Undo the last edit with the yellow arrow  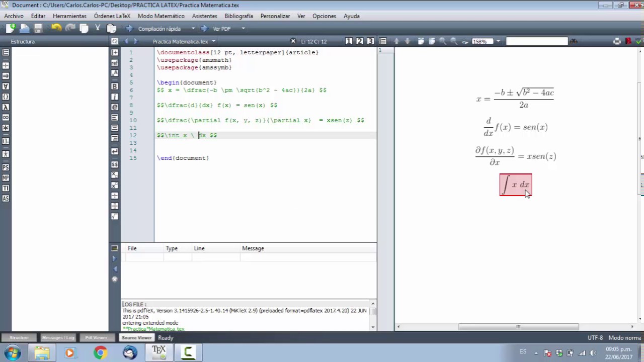(x=56, y=29)
